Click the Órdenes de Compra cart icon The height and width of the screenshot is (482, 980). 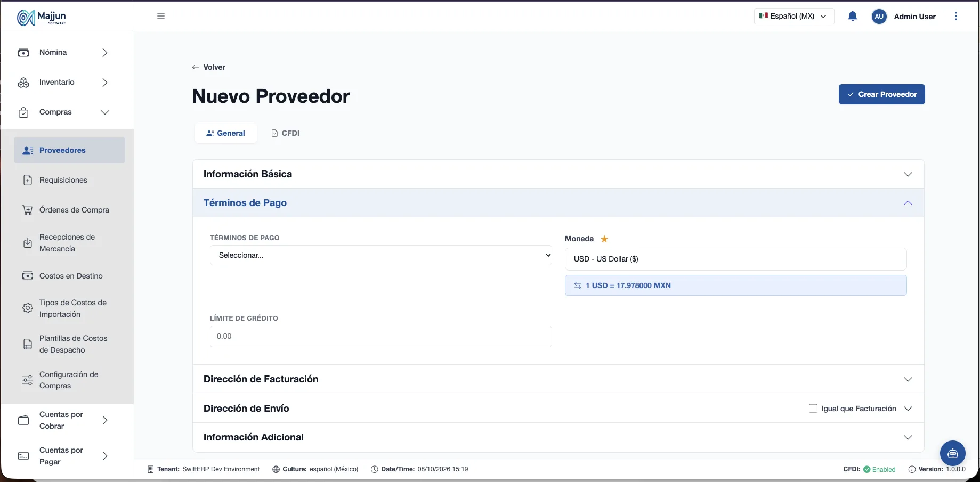[28, 210]
